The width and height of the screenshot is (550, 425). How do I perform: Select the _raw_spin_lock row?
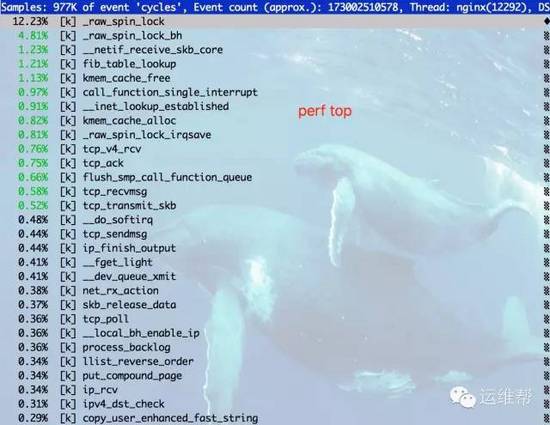(x=275, y=21)
